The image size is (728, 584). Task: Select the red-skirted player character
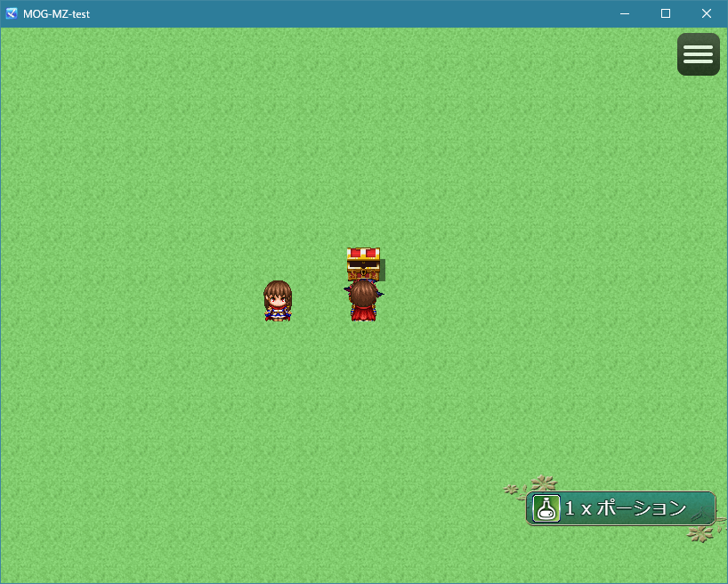coord(363,301)
